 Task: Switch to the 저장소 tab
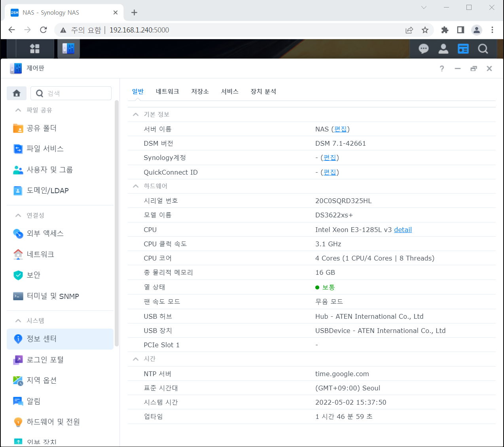coord(200,91)
